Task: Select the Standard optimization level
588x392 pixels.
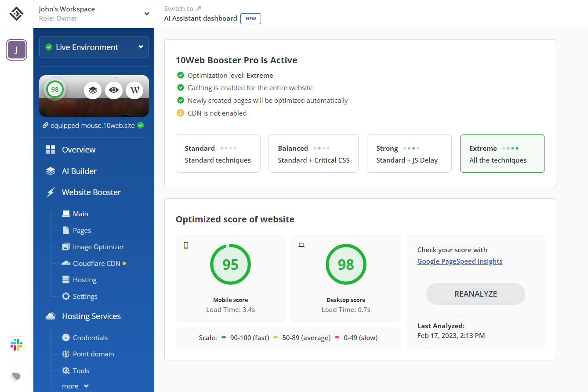Action: pos(218,154)
